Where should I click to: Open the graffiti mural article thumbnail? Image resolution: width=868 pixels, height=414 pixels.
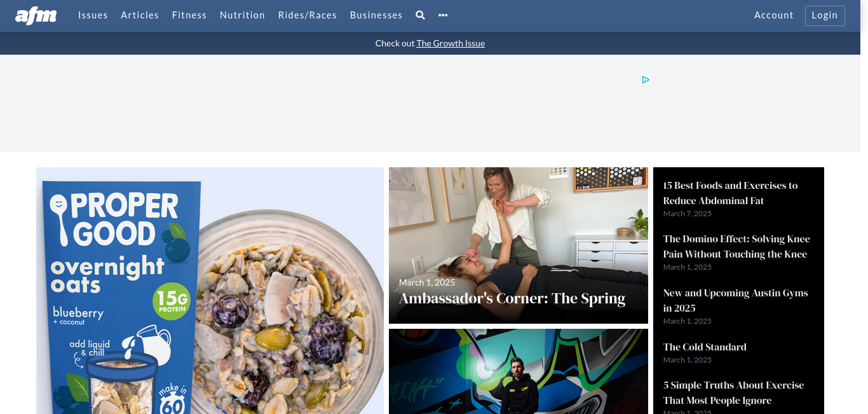pos(519,371)
